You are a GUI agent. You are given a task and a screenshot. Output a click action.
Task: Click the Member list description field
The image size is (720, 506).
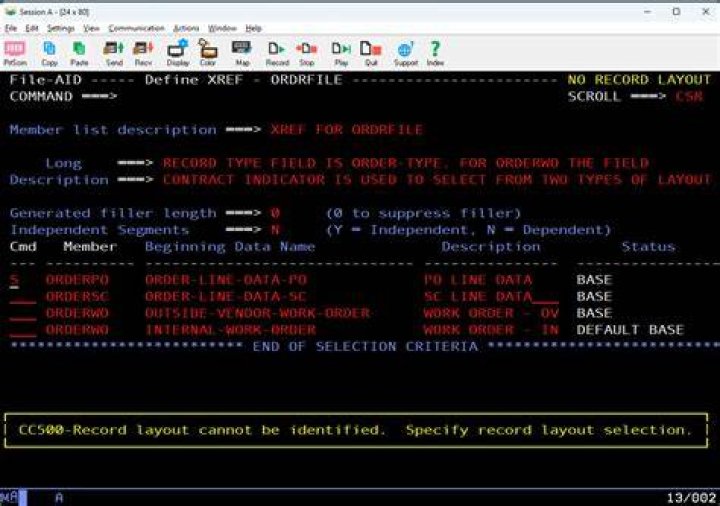click(x=347, y=130)
